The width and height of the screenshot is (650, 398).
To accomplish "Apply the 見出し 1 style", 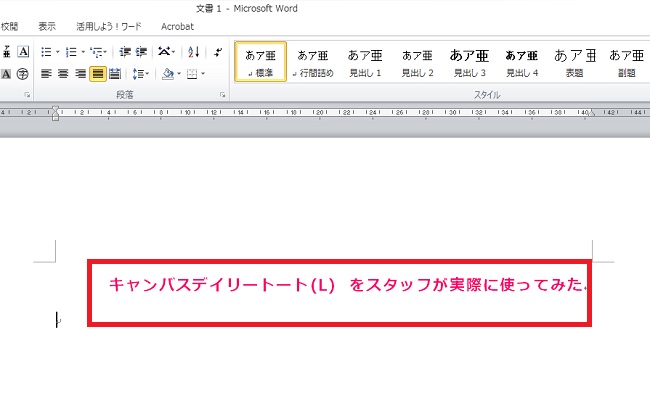I will click(365, 61).
